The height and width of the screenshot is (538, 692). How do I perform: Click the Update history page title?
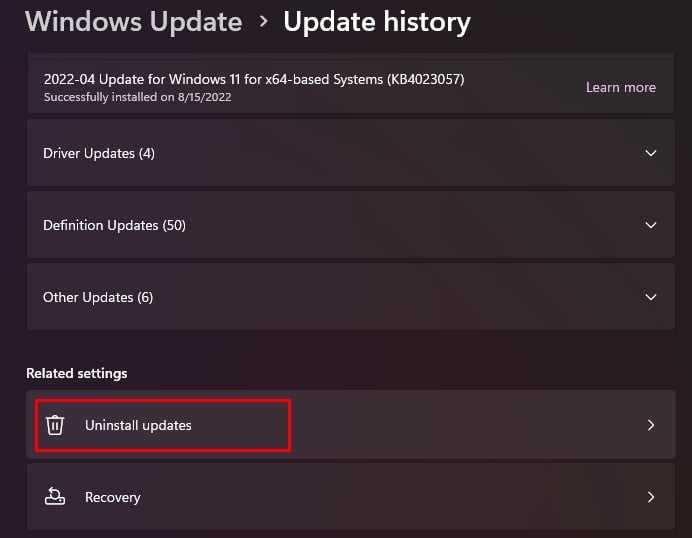(x=377, y=21)
